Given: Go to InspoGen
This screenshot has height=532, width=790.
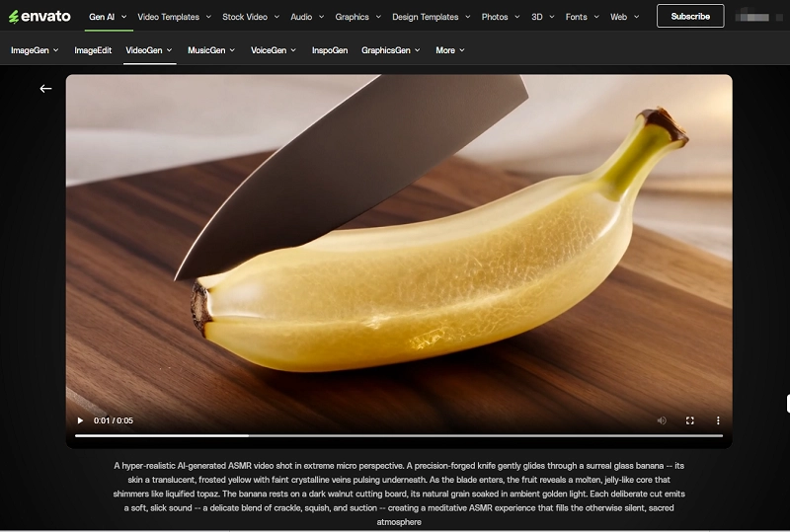Looking at the screenshot, I should [330, 50].
